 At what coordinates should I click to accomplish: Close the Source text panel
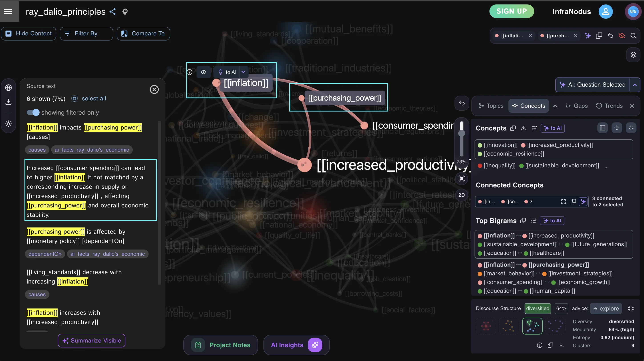tap(154, 89)
